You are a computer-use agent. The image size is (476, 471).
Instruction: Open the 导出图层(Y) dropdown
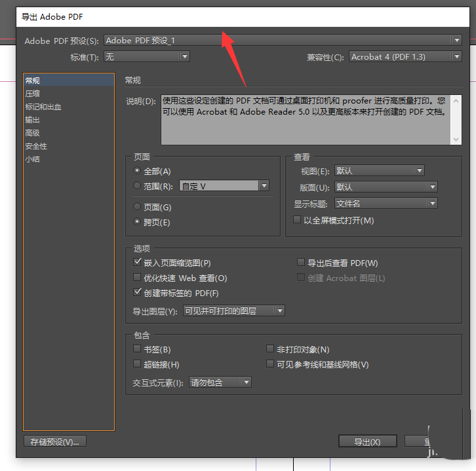point(234,311)
